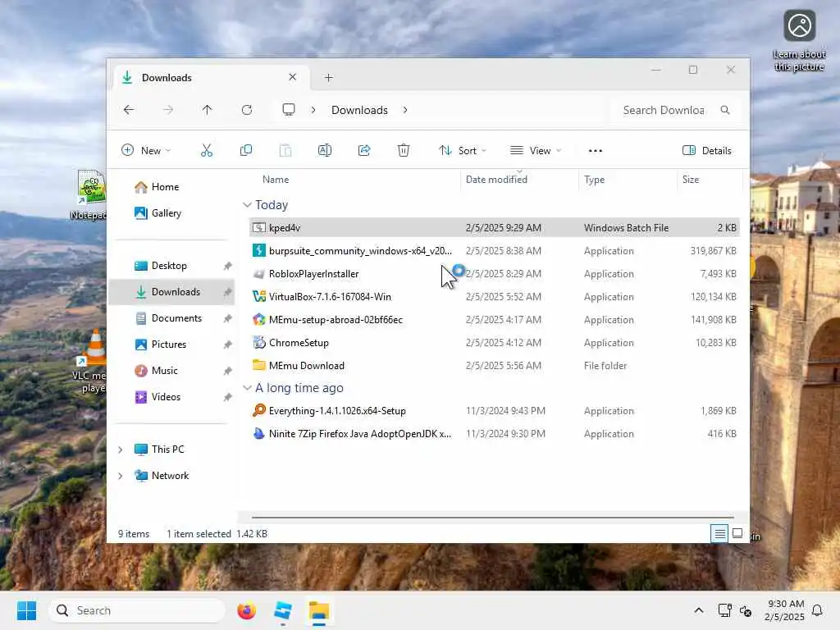Click File Explorer icon on taskbar

pyautogui.click(x=319, y=610)
